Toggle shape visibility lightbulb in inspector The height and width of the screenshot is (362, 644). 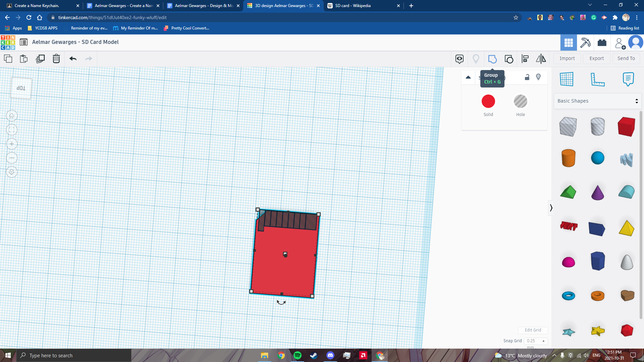[x=538, y=77]
